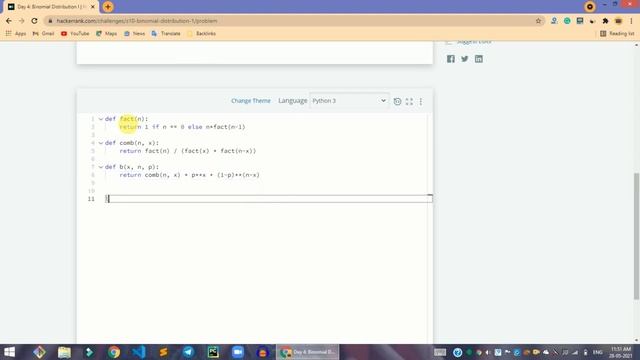Place cursor on editor line 11
Screen dimensions: 640x360
click(x=269, y=199)
